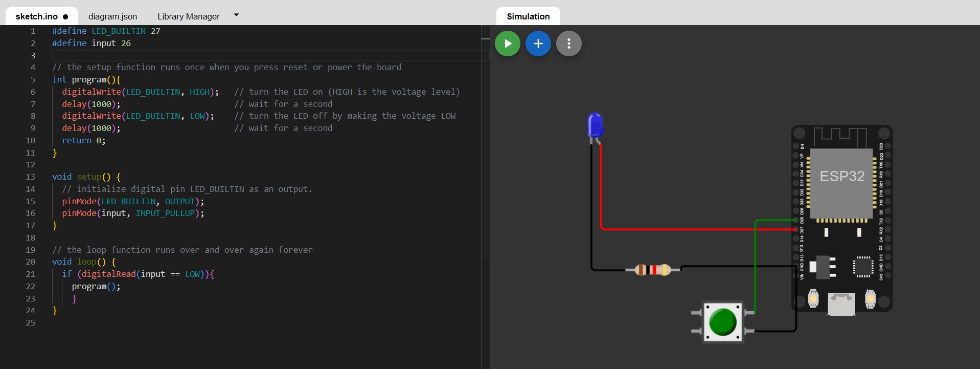This screenshot has height=369, width=980.
Task: Open the Library Manager tab
Action: (x=188, y=16)
